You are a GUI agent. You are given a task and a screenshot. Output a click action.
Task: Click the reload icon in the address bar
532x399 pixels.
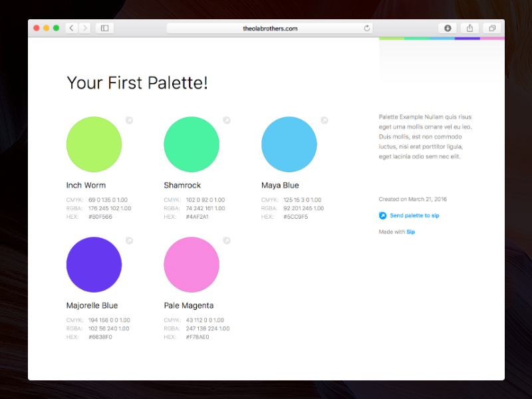click(x=366, y=28)
